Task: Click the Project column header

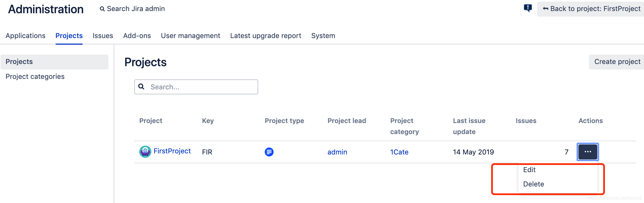Action: coord(151,121)
